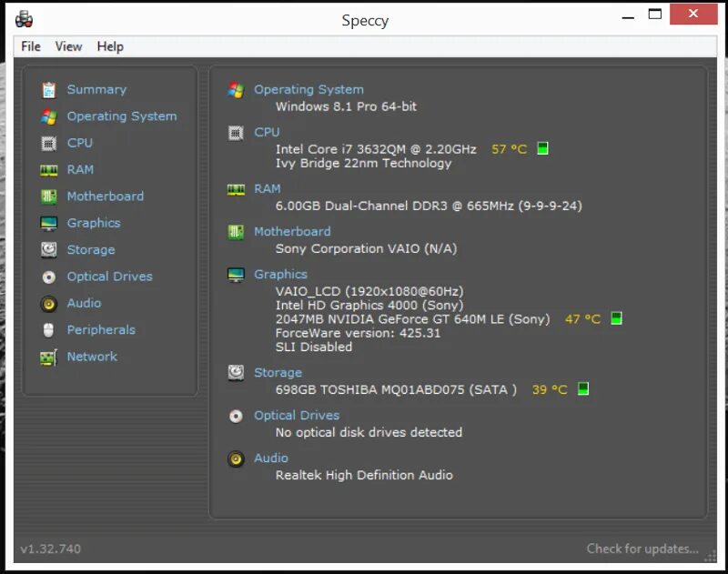Screen dimensions: 728x574
Task: Click the Storage drive icon in main panel
Action: coord(236,373)
